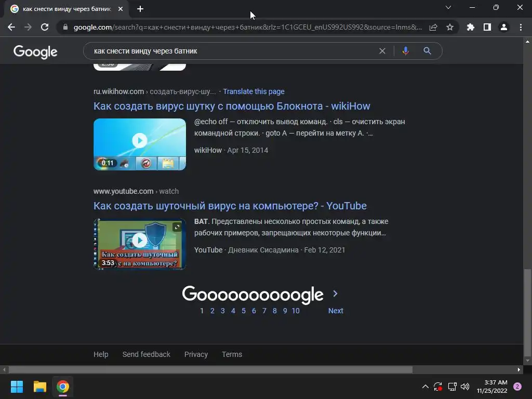This screenshot has width=532, height=399.
Task: Bookmark this tab with the star
Action: tap(450, 27)
